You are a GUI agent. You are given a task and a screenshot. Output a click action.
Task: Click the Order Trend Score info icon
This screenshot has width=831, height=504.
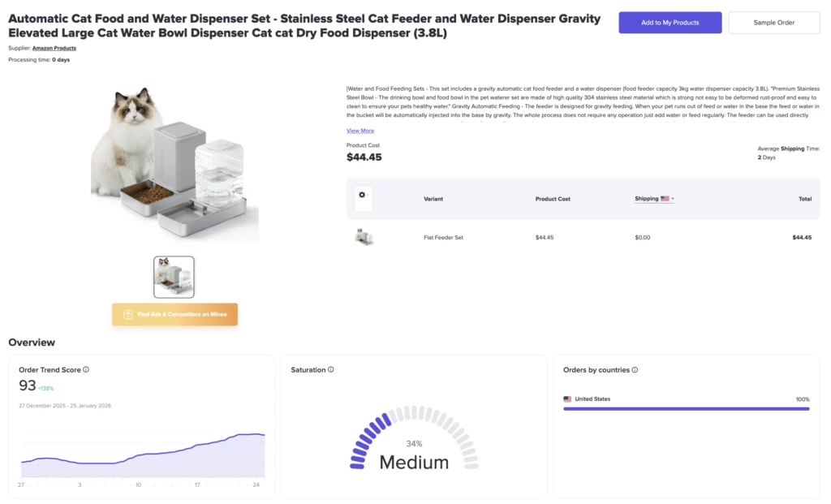[x=86, y=369]
